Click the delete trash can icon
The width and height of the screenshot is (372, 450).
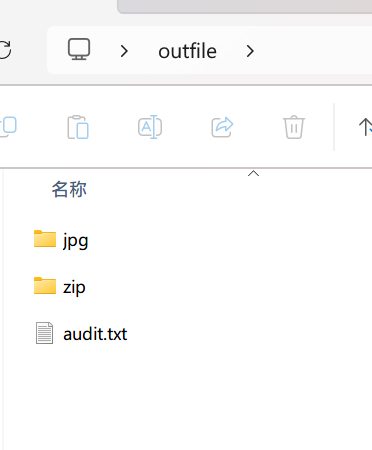[294, 127]
